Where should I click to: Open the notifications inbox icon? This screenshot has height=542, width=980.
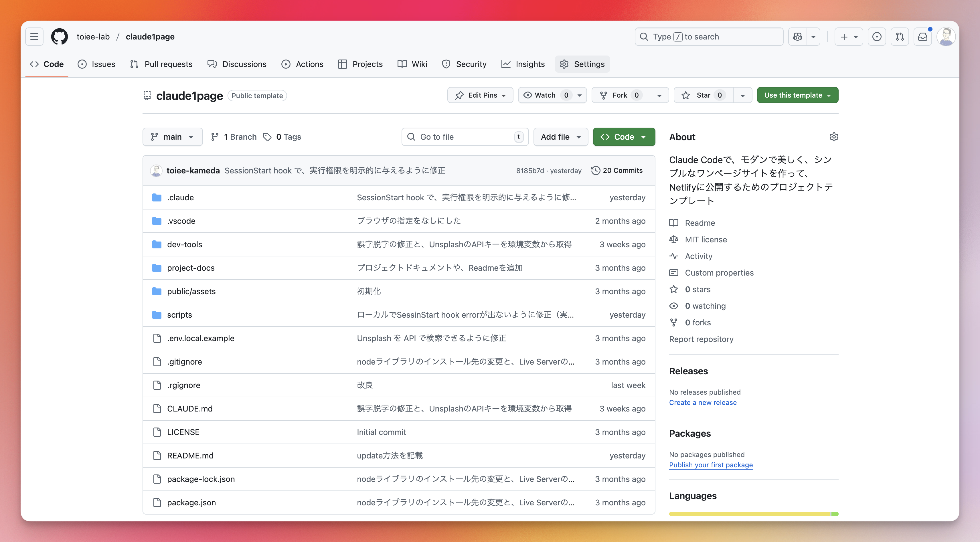(x=922, y=37)
